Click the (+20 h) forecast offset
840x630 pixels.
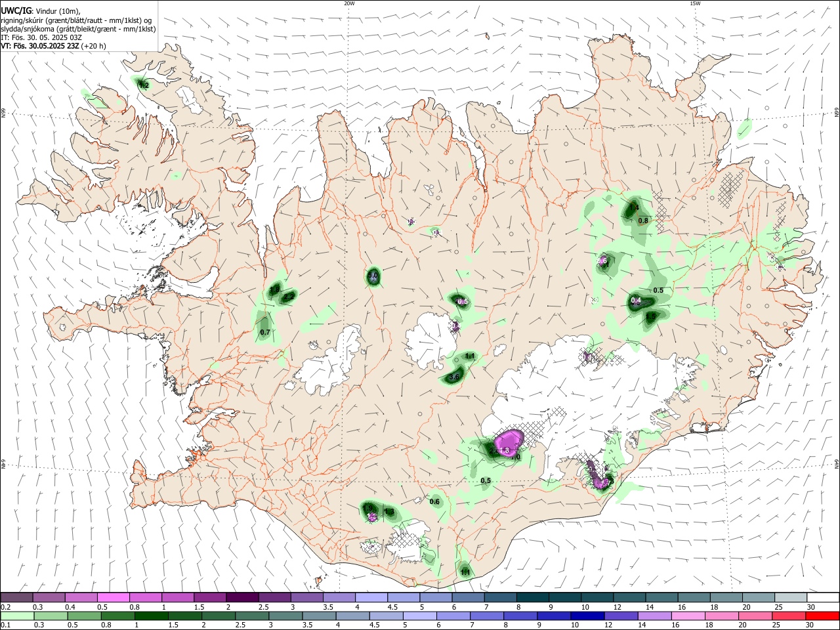click(94, 46)
